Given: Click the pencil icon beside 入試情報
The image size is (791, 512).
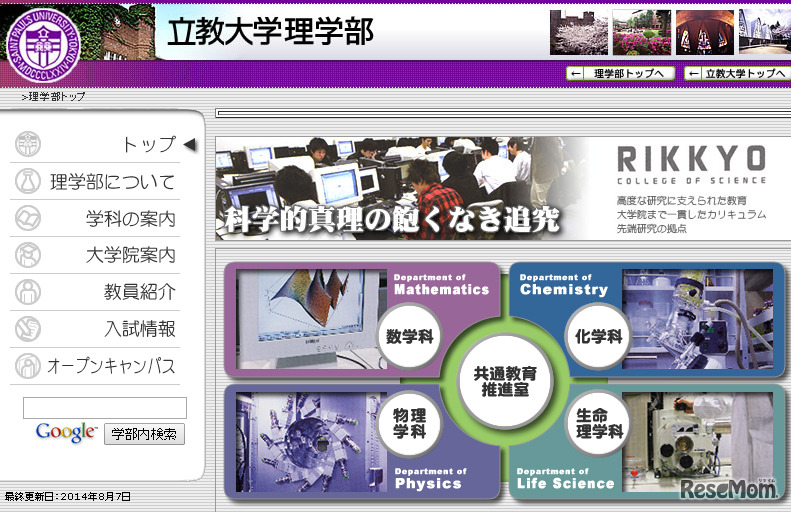Looking at the screenshot, I should click(27, 329).
